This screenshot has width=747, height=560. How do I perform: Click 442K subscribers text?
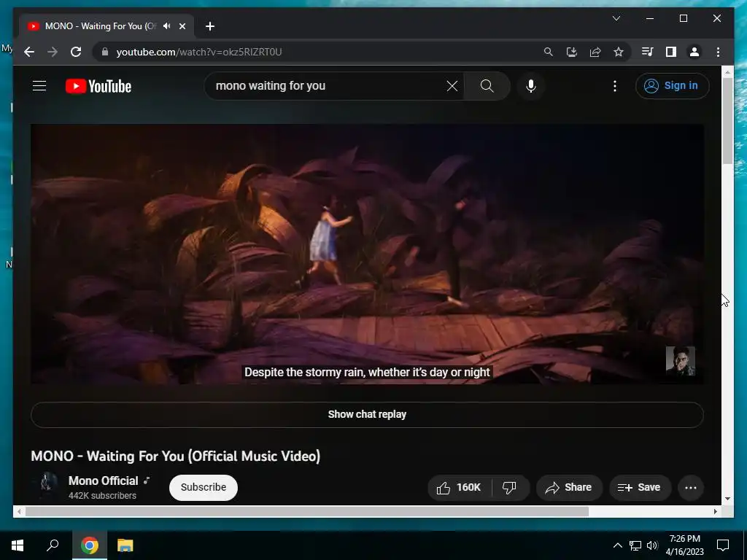click(102, 496)
